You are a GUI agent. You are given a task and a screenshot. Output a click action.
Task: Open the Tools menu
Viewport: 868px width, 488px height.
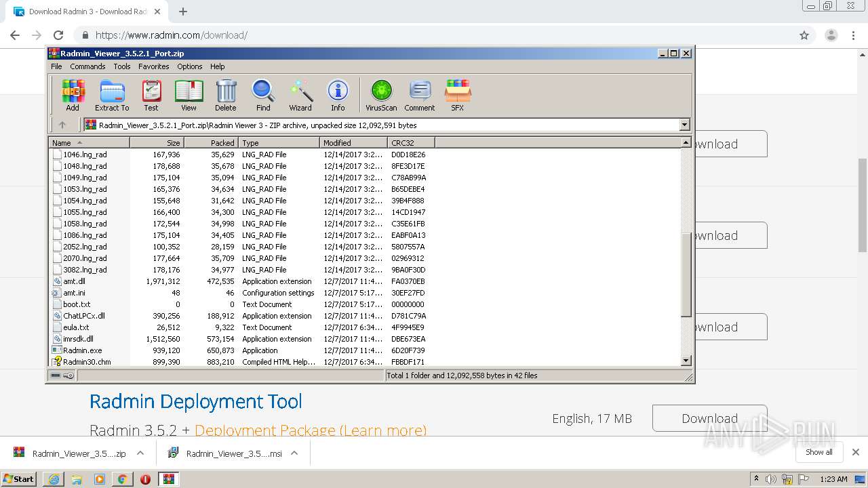[122, 66]
